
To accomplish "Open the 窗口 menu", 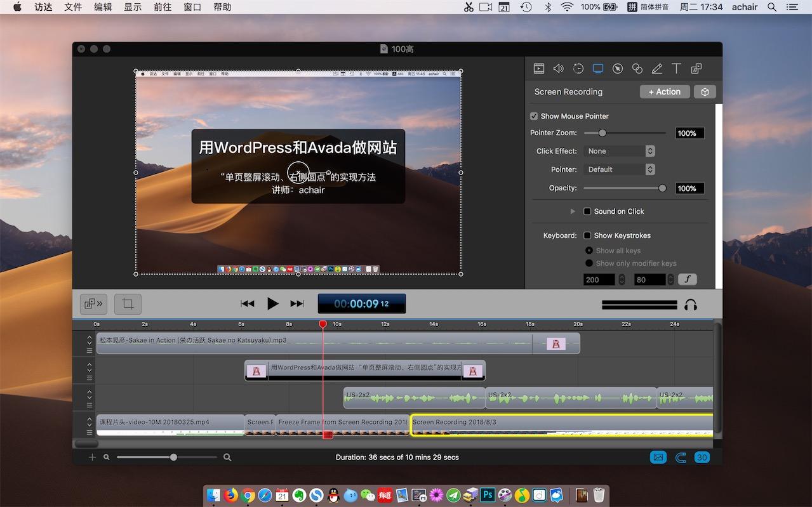I will point(192,7).
